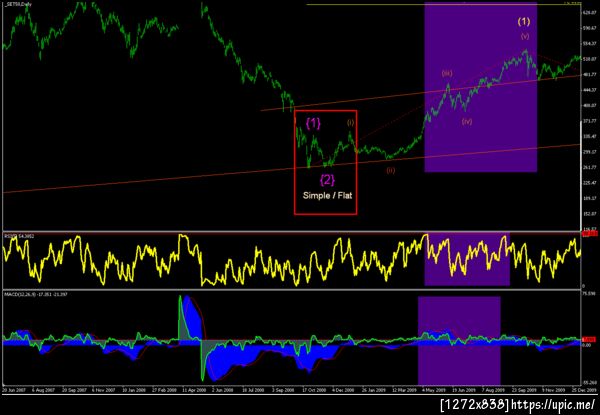
Task: Click the MACD(12,26,9) indicator label
Action: [x=35, y=295]
